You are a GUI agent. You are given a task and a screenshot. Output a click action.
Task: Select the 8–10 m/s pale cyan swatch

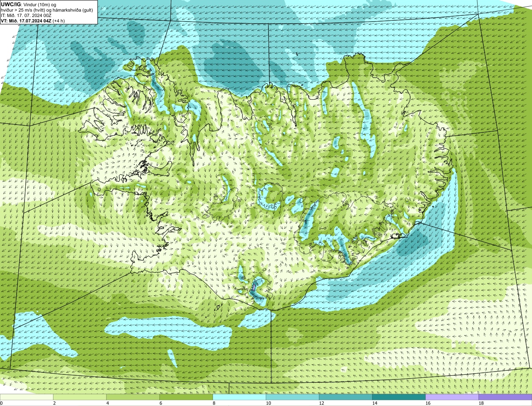(239, 397)
